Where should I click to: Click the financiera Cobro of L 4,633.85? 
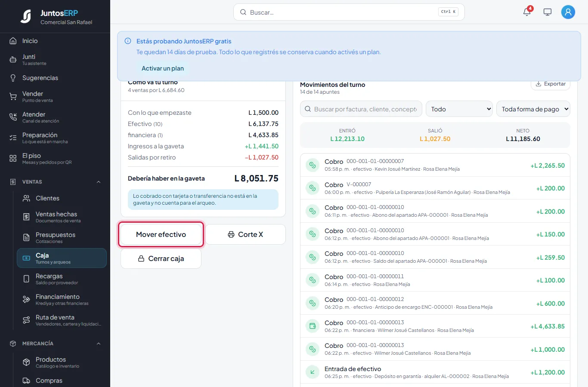coord(435,326)
